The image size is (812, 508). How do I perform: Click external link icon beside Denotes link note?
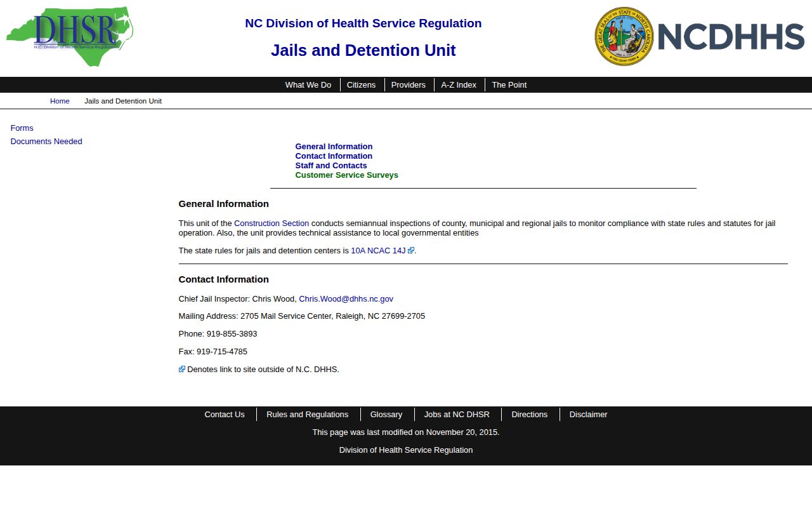click(182, 369)
